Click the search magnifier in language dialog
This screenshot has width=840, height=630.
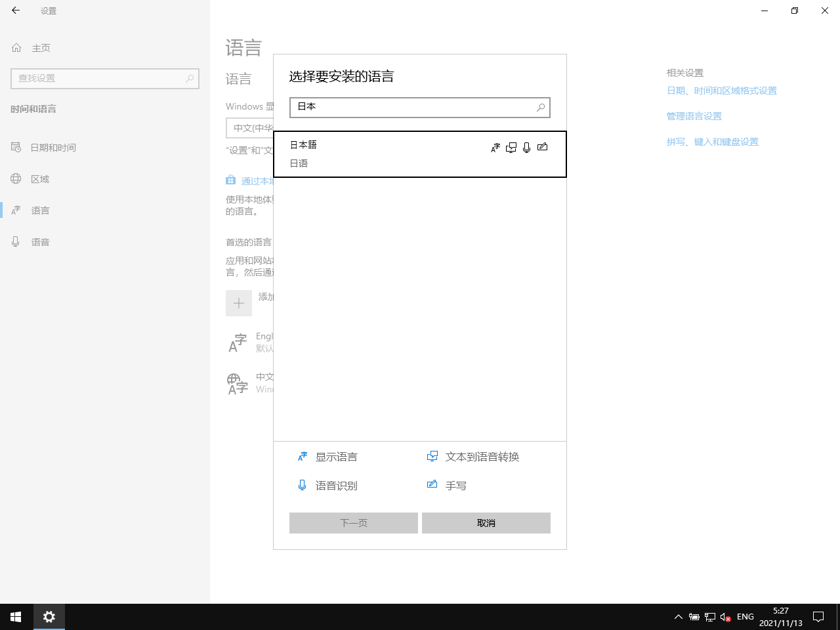(541, 108)
